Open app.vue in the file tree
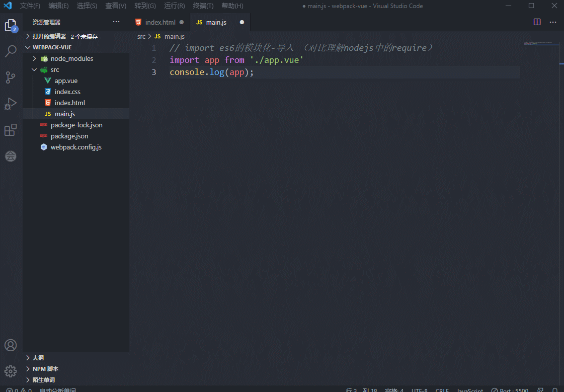 pyautogui.click(x=66, y=81)
